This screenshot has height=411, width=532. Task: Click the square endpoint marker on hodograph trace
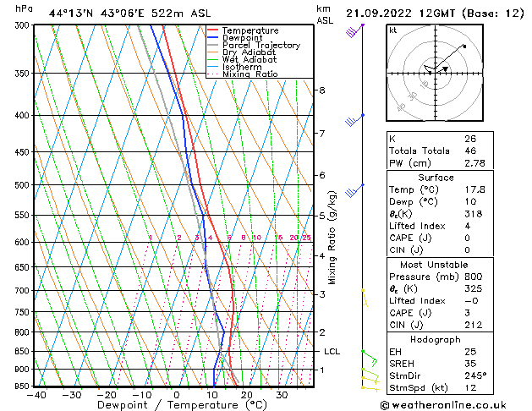464,47
